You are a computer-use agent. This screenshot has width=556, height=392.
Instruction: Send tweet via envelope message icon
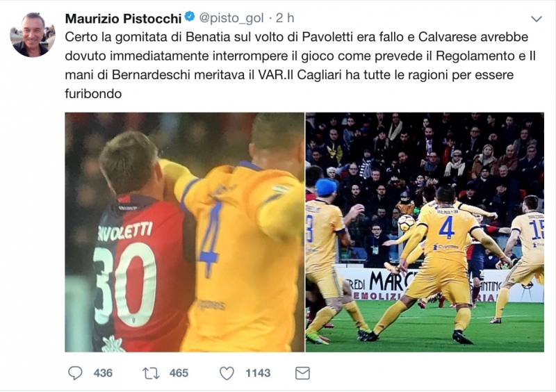tap(302, 373)
